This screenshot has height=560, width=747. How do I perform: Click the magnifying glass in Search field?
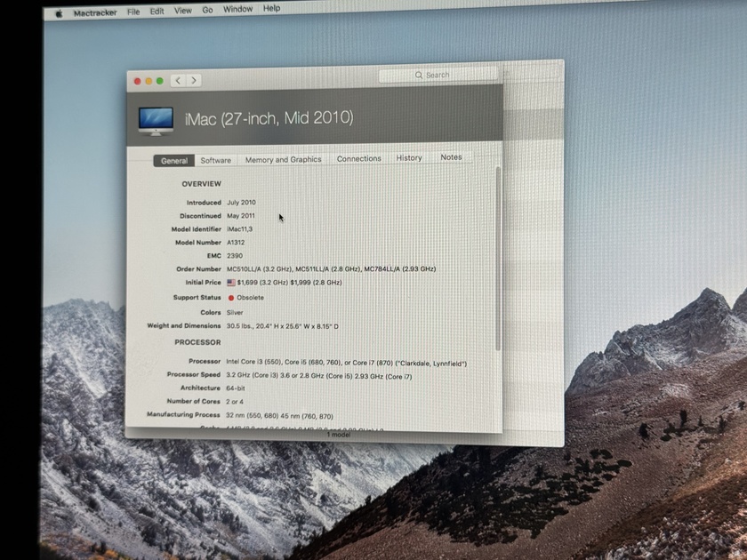(x=419, y=75)
